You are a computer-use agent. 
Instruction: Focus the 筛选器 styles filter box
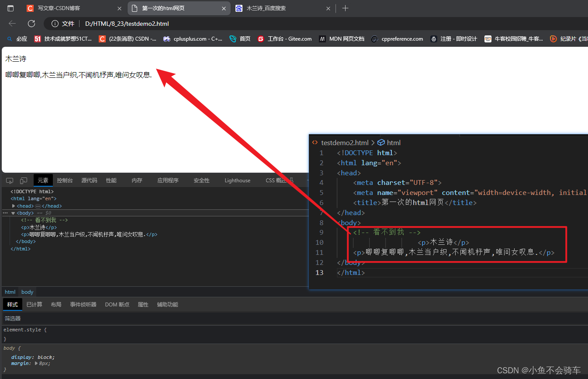294,318
